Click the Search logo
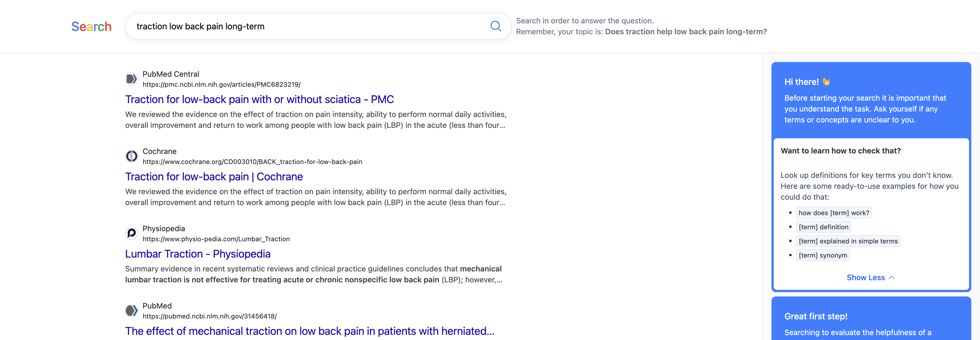 [x=91, y=27]
